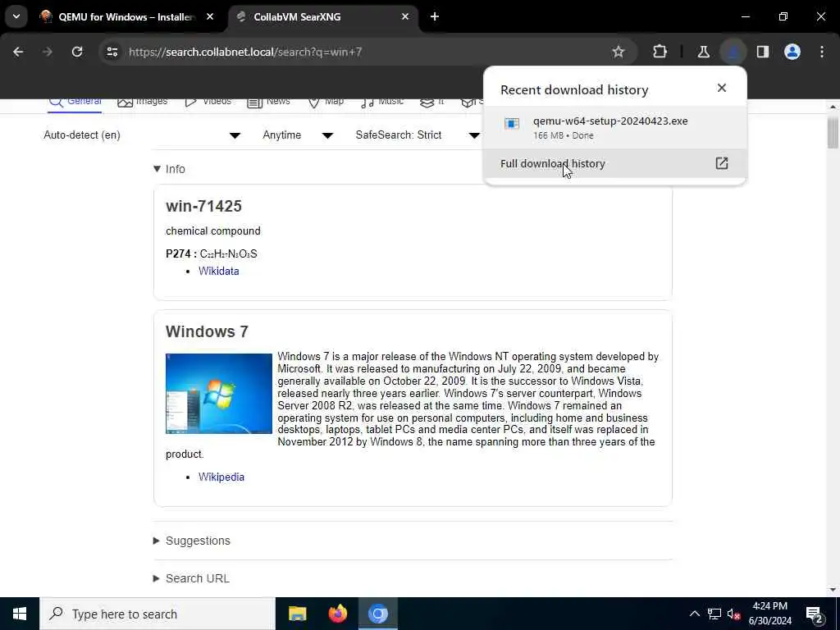Open the Anytime time range dropdown
Image resolution: width=840 pixels, height=630 pixels.
click(x=298, y=135)
